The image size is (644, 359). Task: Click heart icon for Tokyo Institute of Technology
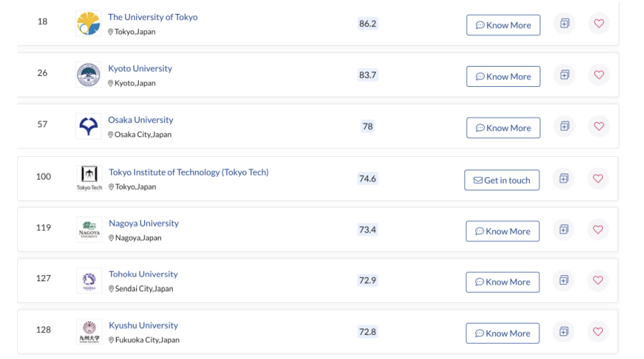pyautogui.click(x=598, y=178)
